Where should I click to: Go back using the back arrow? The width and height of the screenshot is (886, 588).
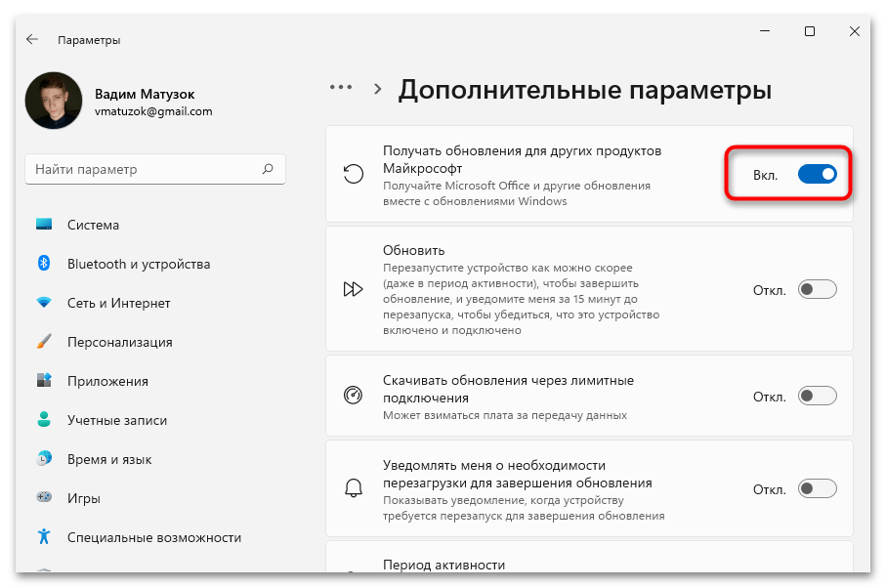(x=32, y=40)
